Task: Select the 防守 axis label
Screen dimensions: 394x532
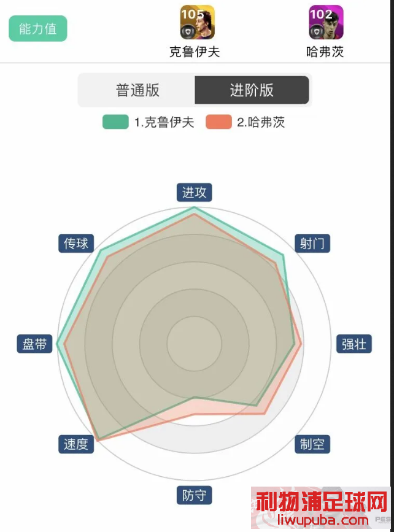Action: (x=195, y=495)
